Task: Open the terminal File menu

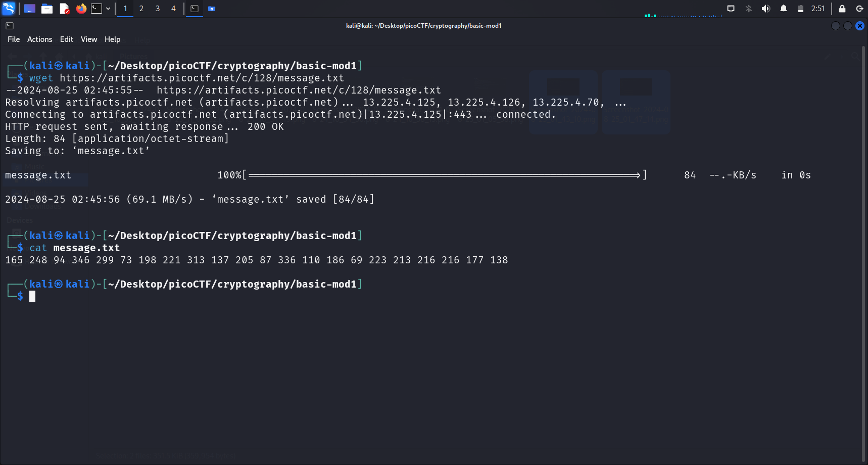Action: point(14,39)
